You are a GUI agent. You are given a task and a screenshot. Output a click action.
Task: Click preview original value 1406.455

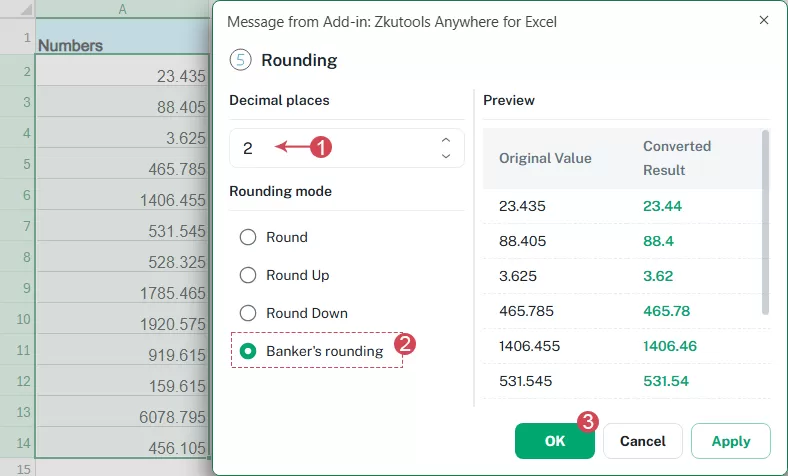(x=529, y=346)
